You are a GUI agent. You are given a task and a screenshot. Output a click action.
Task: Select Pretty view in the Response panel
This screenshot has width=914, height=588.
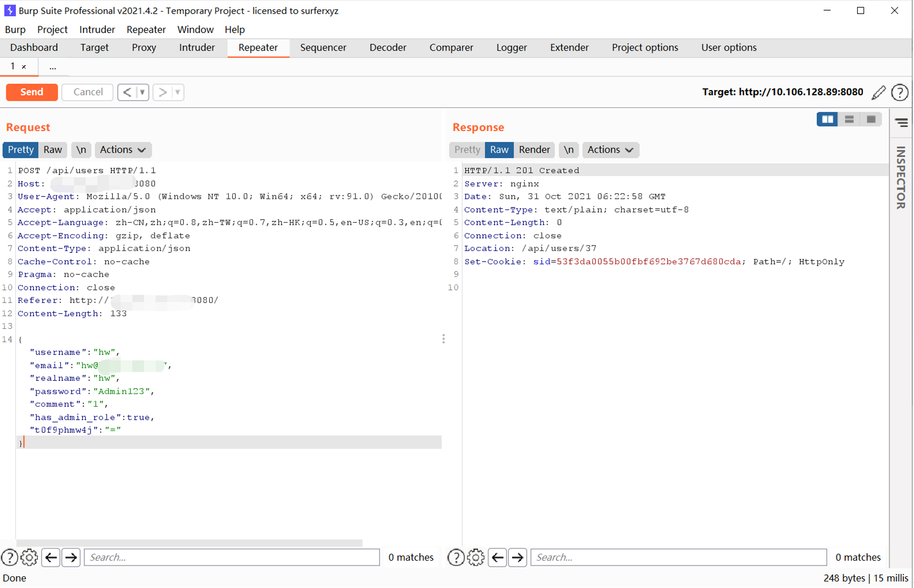[467, 150]
